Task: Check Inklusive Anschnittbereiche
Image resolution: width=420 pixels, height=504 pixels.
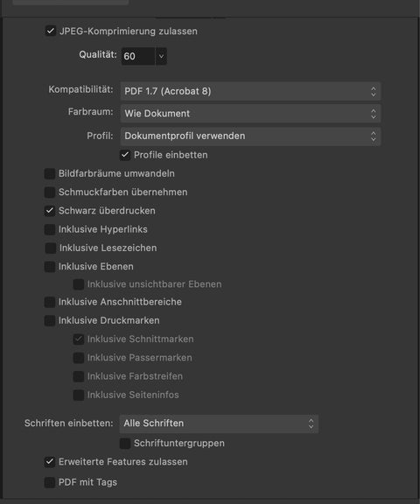Action: pos(50,302)
